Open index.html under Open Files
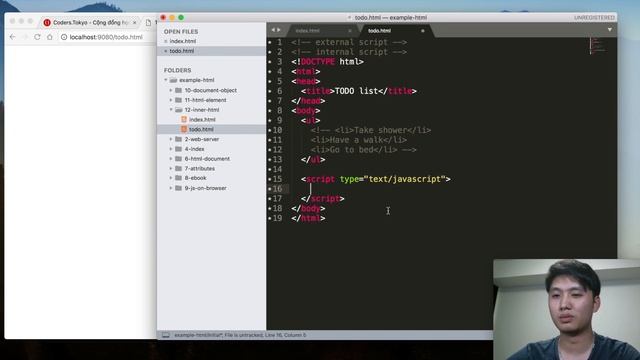The image size is (640, 360). click(x=182, y=41)
